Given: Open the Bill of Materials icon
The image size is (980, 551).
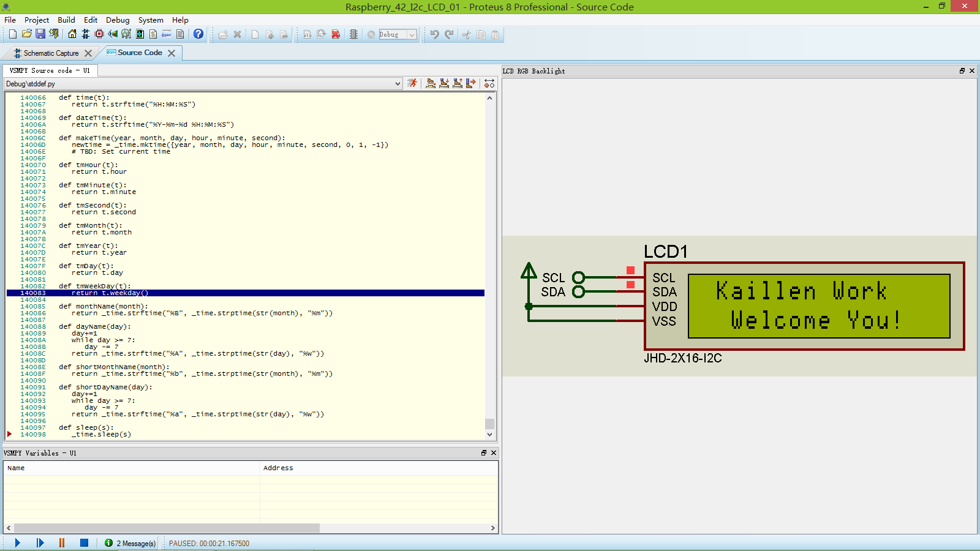Looking at the screenshot, I should [x=153, y=34].
